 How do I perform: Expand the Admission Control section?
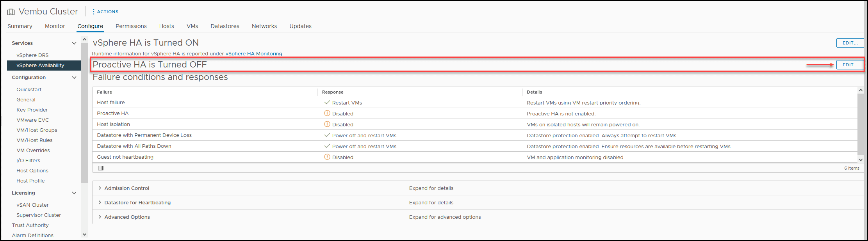coord(100,188)
